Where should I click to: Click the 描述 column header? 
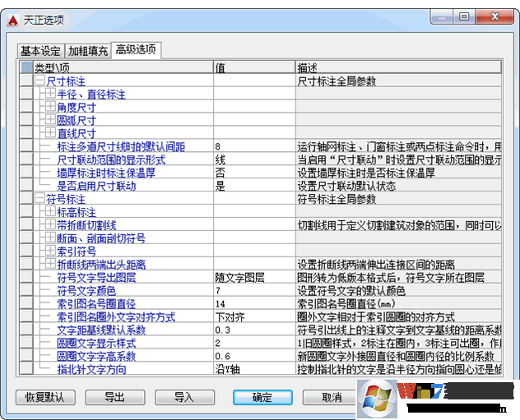(398, 67)
